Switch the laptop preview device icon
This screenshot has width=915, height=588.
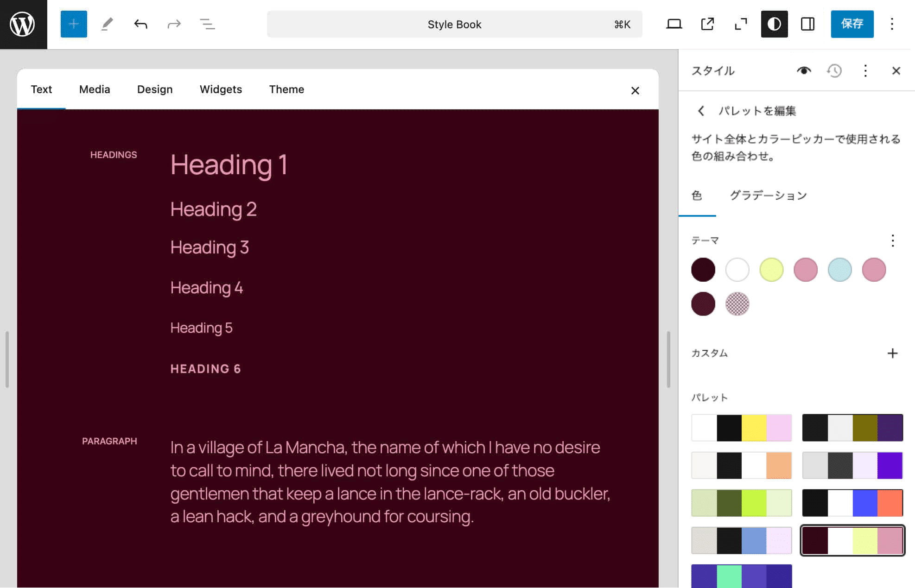(x=674, y=24)
